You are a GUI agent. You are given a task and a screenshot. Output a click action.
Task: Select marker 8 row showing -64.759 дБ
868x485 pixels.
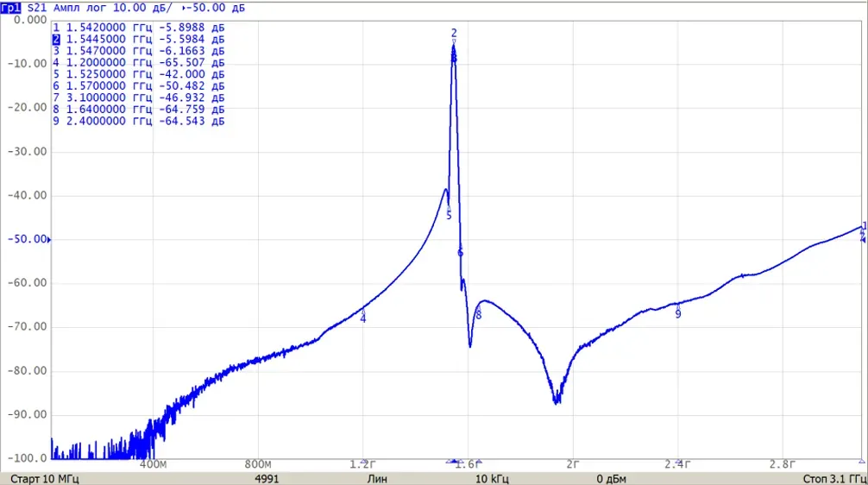click(138, 109)
